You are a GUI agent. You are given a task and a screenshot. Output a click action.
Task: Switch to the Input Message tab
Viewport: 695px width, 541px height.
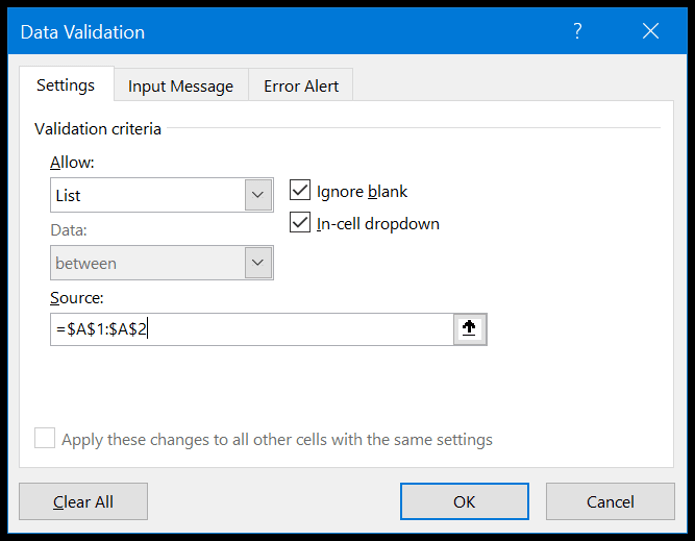click(181, 86)
